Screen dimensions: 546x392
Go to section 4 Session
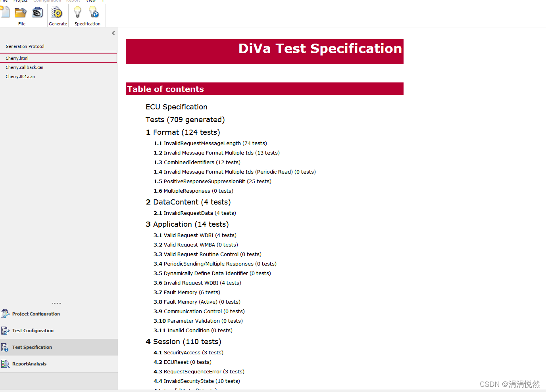pyautogui.click(x=183, y=342)
